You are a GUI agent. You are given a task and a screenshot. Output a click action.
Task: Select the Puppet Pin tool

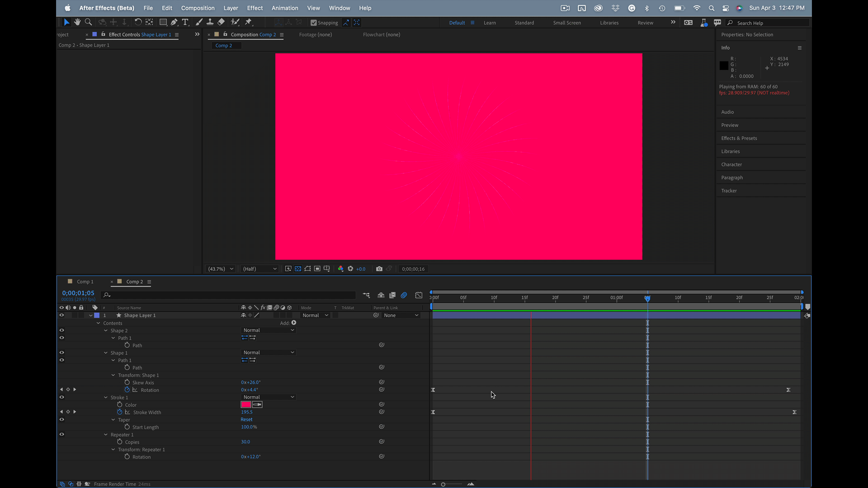(248, 22)
